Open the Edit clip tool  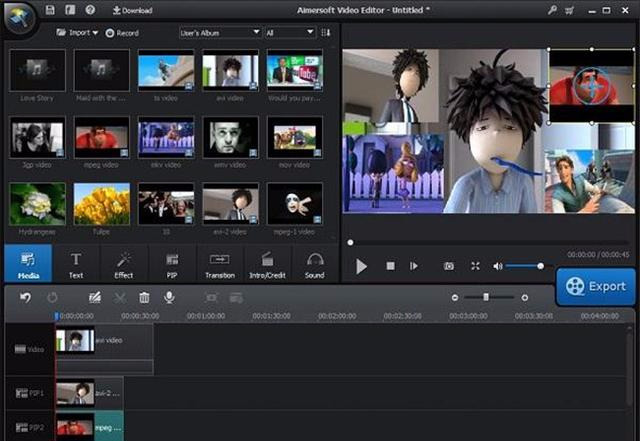(x=95, y=298)
